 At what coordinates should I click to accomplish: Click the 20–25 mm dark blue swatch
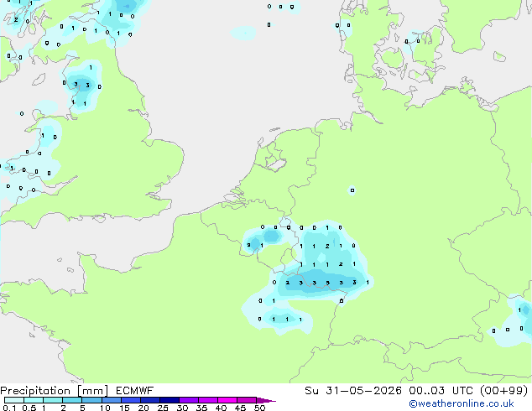tap(150, 400)
